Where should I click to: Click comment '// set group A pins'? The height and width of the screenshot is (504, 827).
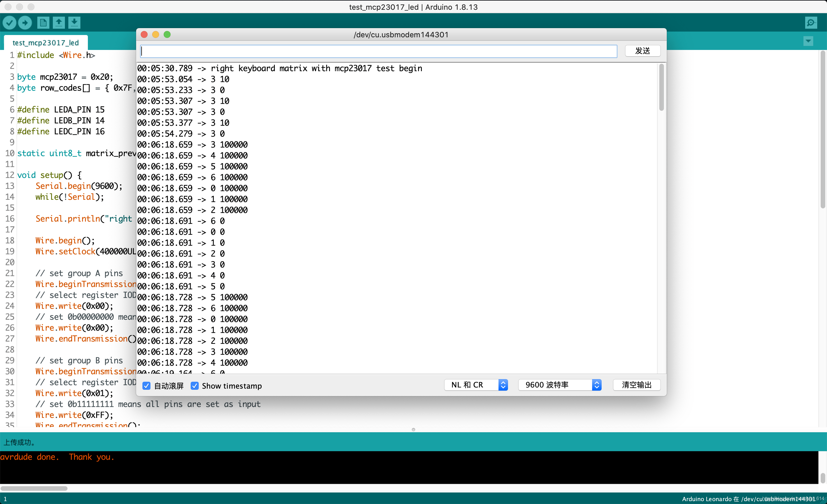pos(79,273)
